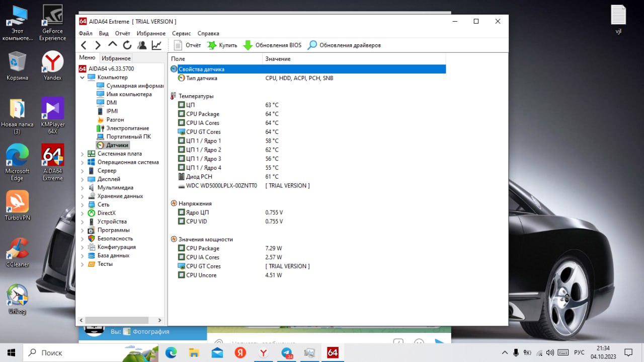Screen dimensions: 644x362
Task: Click the Купить buy toolbar button
Action: tap(222, 45)
